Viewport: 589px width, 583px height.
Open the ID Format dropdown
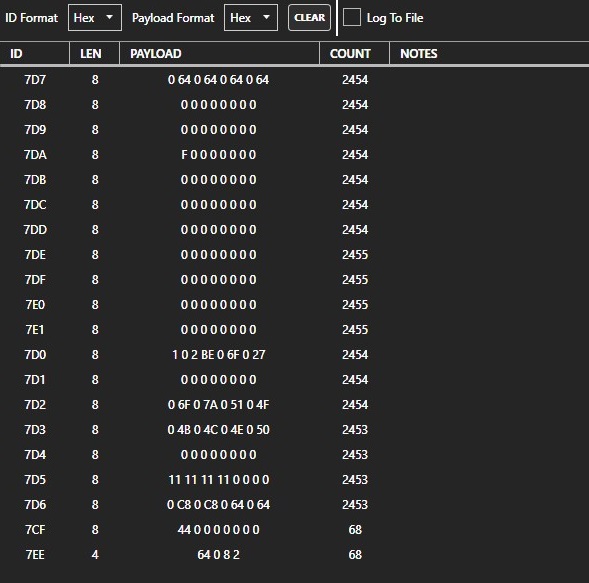pos(95,18)
